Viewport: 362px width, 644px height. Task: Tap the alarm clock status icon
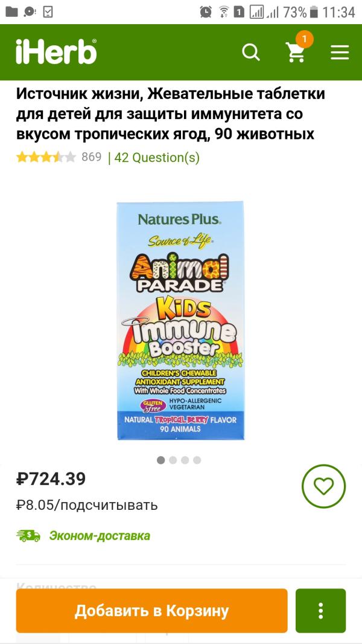[x=206, y=11]
